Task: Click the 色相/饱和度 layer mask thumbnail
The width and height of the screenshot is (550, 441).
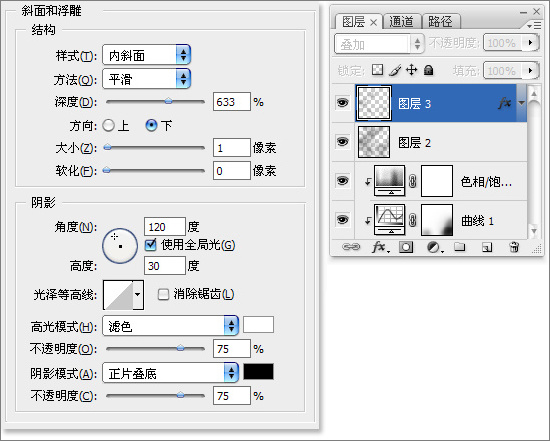Action: [437, 181]
